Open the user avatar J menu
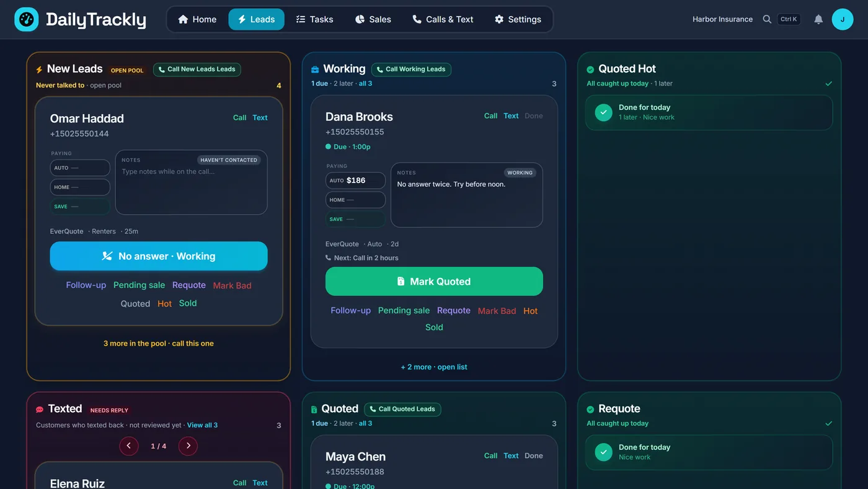 (x=843, y=19)
